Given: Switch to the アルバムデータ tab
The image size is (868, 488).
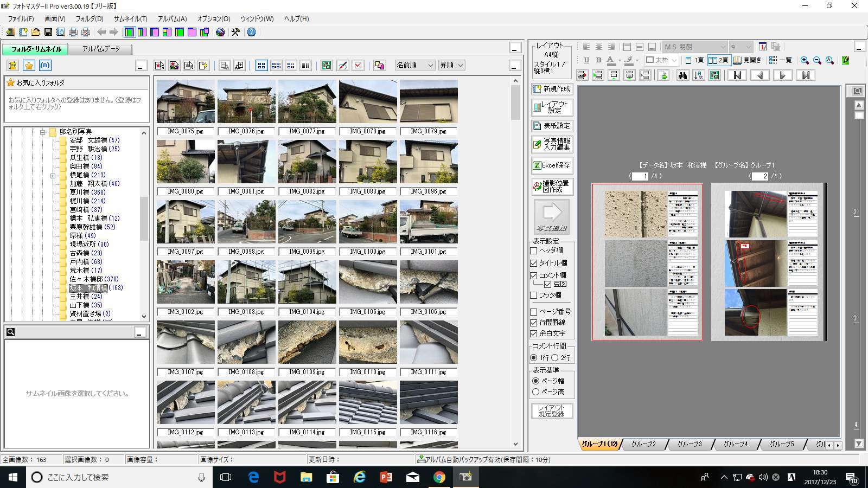Looking at the screenshot, I should (x=101, y=49).
